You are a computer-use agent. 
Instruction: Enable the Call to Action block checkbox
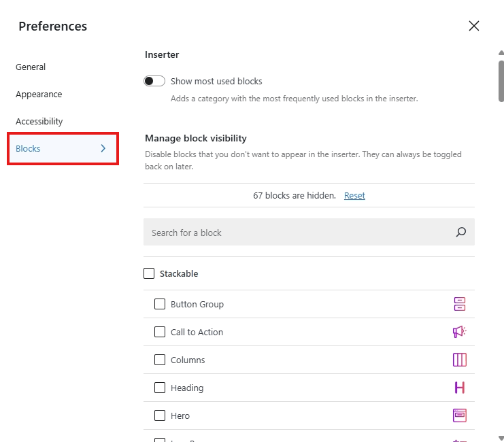pos(160,332)
